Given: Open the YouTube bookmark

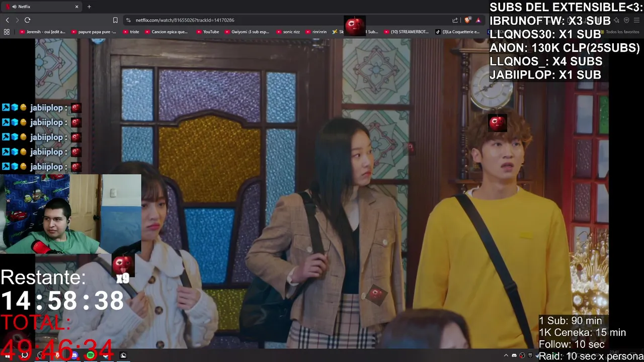Looking at the screenshot, I should (207, 32).
